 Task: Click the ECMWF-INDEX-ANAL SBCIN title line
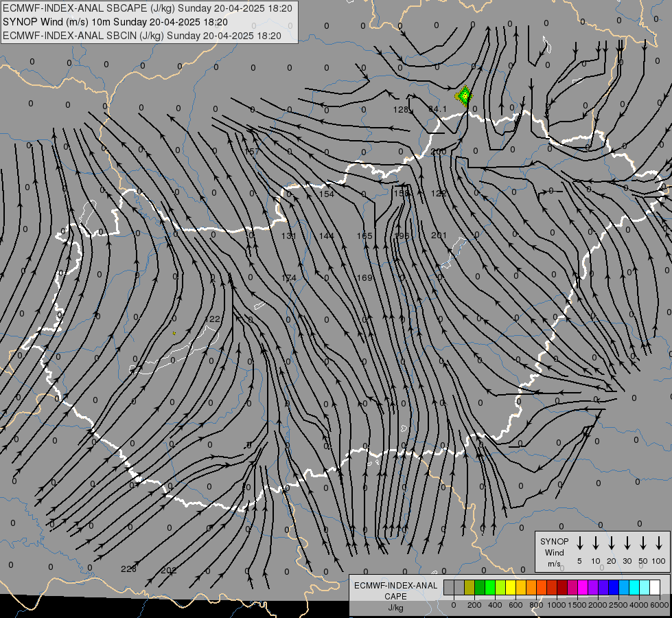coord(142,36)
